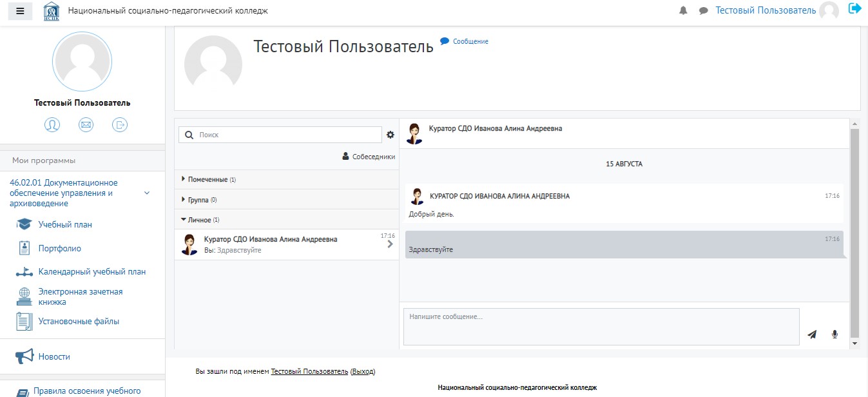Viewport: 868px width, 397px height.
Task: Click the logout icon next to the envelope
Action: pyautogui.click(x=120, y=124)
